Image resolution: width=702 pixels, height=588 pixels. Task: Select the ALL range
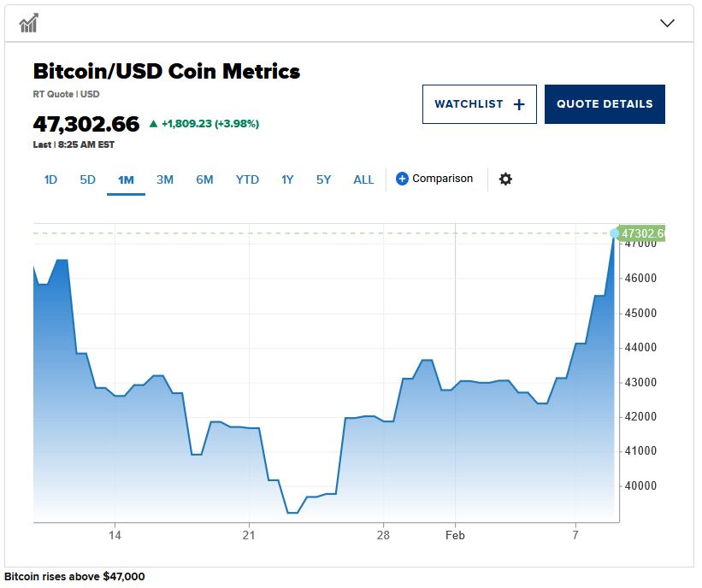(x=363, y=179)
